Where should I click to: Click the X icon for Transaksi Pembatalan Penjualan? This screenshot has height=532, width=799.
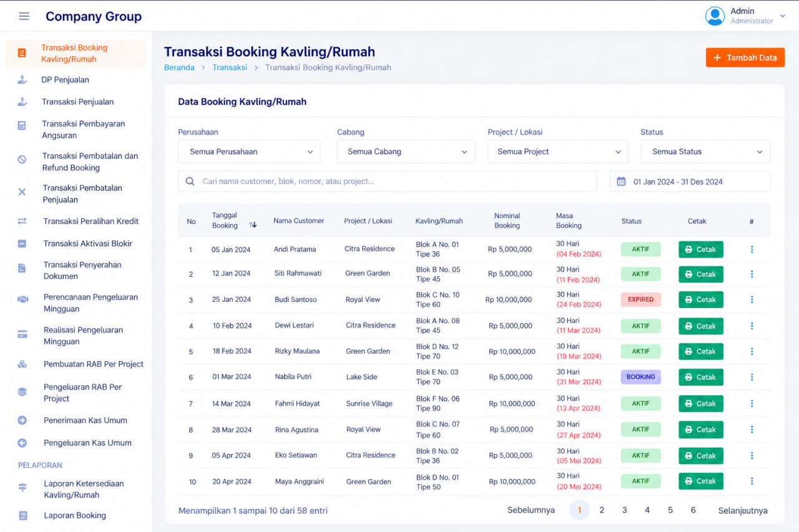click(x=22, y=191)
